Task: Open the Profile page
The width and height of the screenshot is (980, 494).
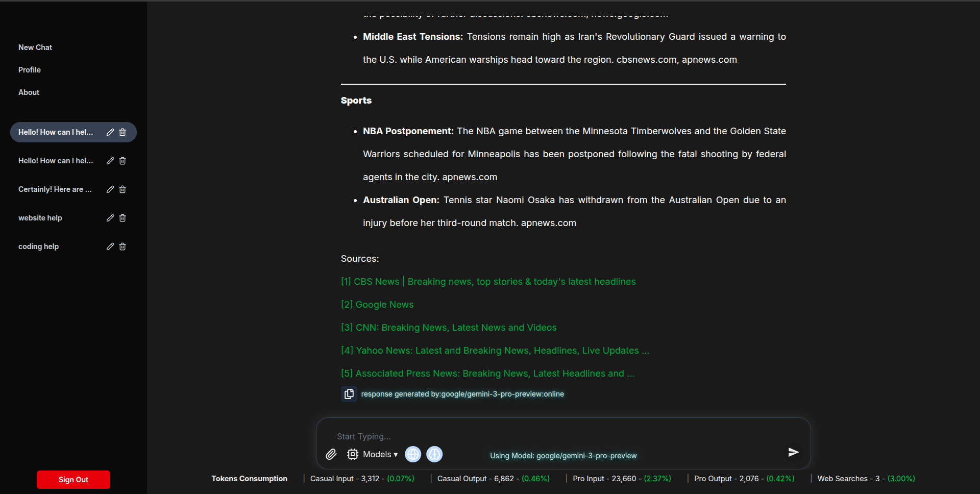Action: pos(30,70)
